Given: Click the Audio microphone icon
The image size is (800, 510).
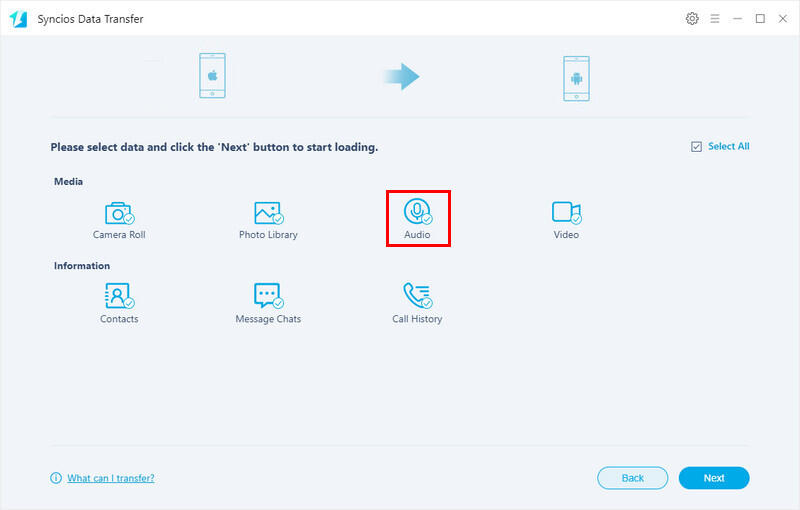Looking at the screenshot, I should click(416, 212).
